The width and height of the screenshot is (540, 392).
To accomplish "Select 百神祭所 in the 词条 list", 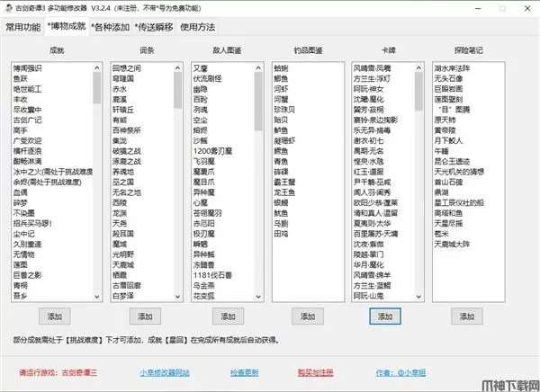I will tap(127, 130).
